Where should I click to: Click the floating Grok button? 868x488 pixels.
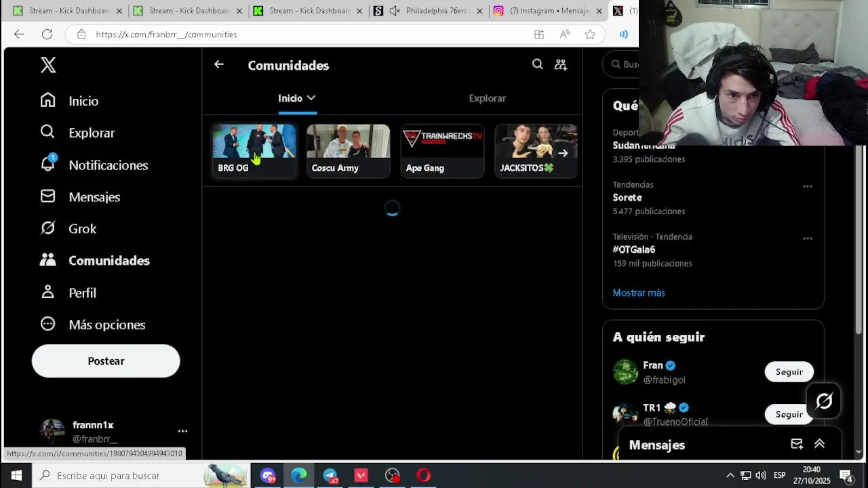tap(824, 401)
